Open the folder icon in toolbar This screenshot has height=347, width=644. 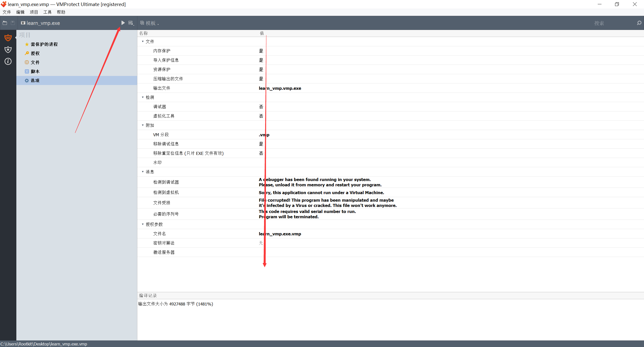(x=5, y=23)
